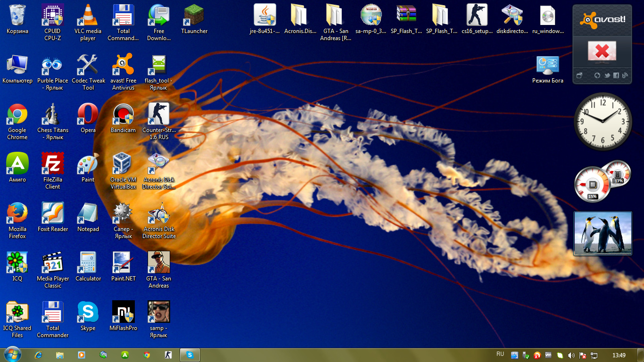This screenshot has width=644, height=362.
Task: Click the Facebook icon in avast gadget
Action: (x=616, y=75)
